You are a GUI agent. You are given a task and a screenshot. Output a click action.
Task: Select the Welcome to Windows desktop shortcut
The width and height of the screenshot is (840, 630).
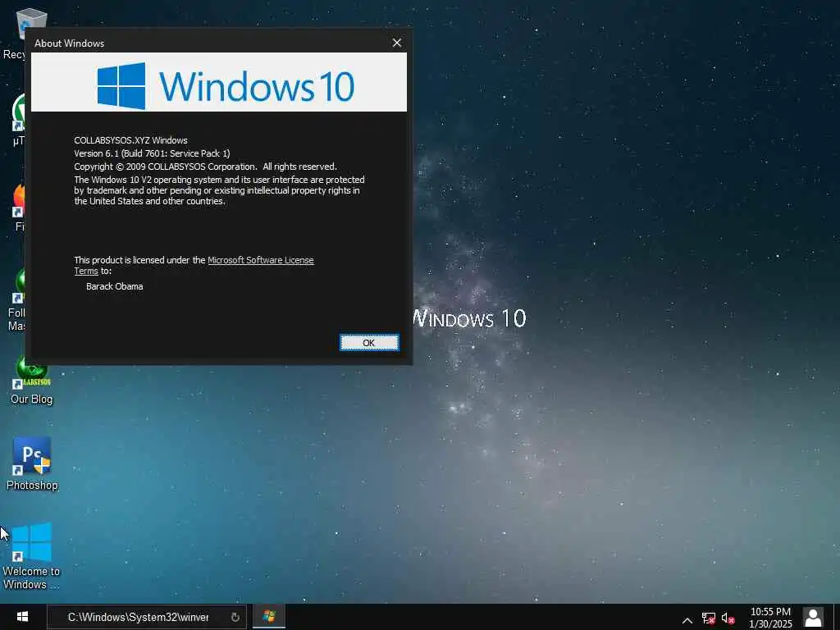(x=31, y=556)
